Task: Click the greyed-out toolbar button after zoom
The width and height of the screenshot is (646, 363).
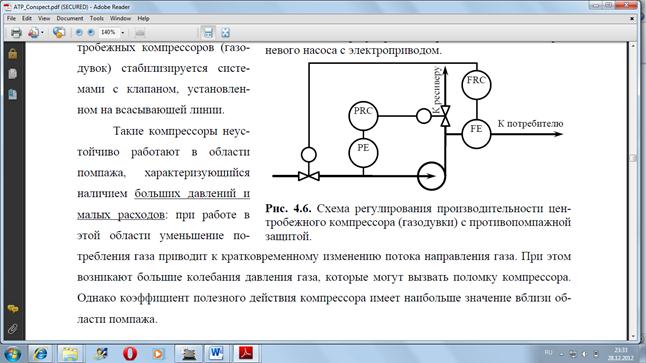Action: [x=140, y=33]
